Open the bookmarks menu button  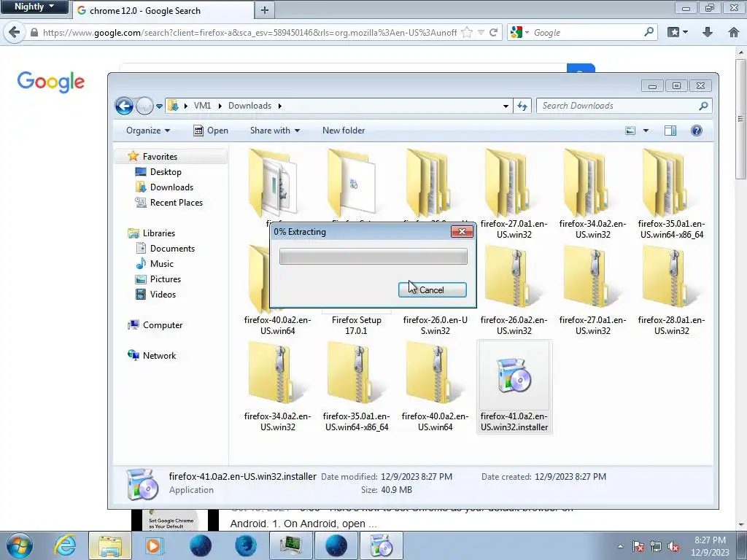[678, 32]
